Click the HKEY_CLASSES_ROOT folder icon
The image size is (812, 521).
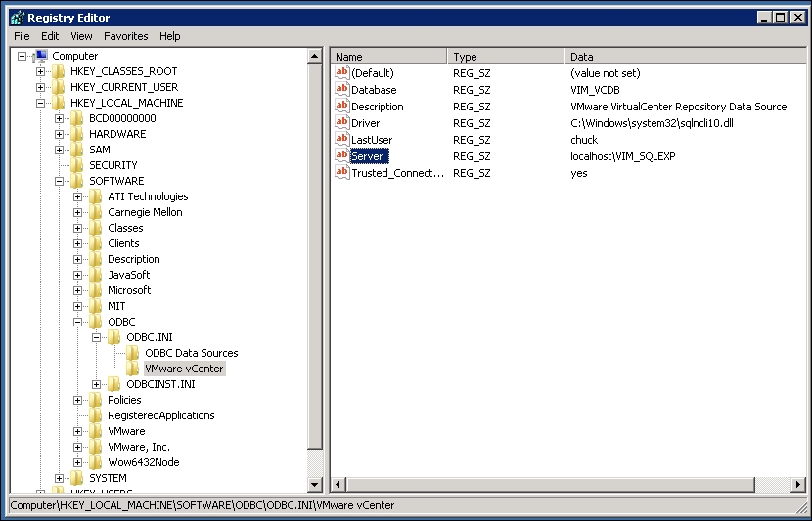coord(58,71)
